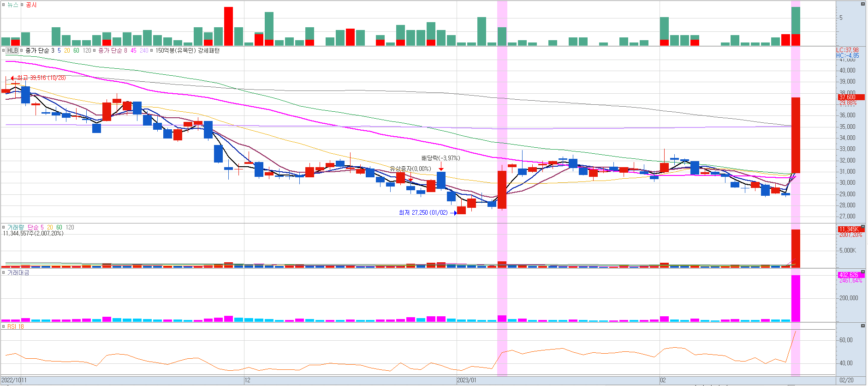868x386 pixels.
Task: Click the 60.00 RSI axis label
Action: [x=846, y=340]
